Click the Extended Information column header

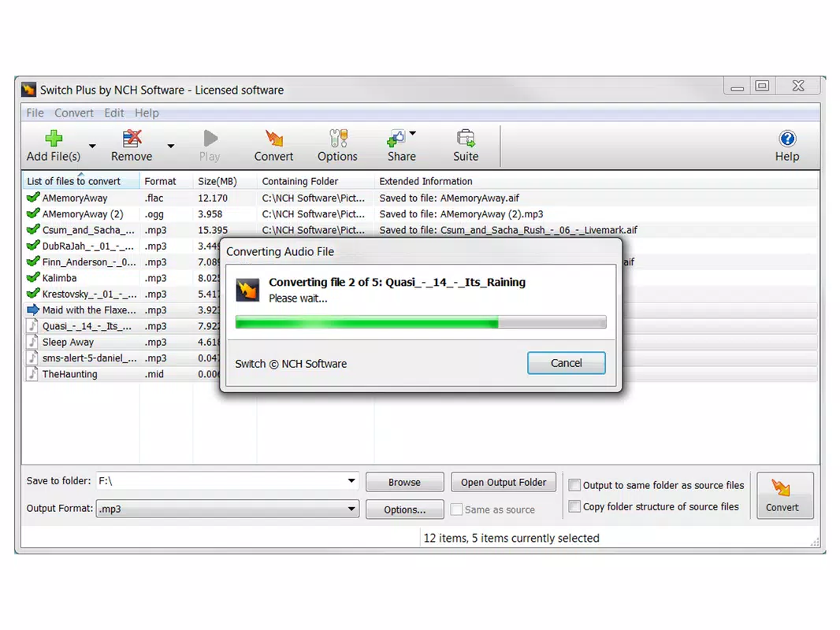(x=597, y=181)
